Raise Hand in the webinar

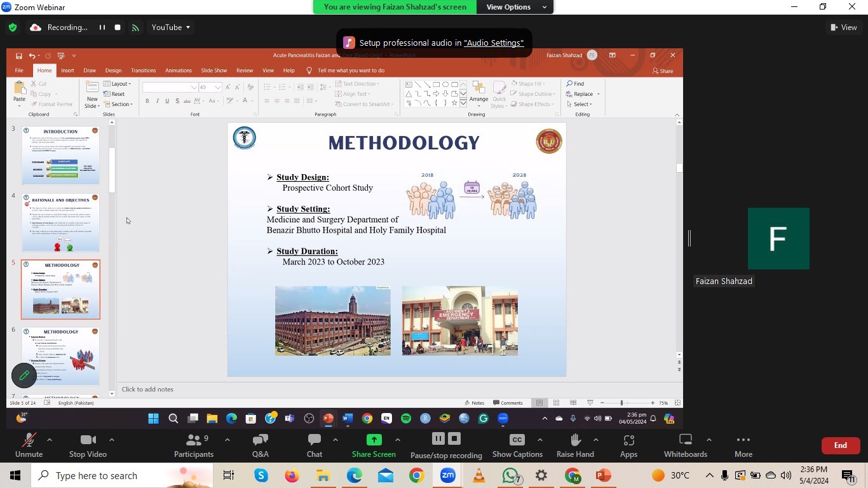[x=575, y=445]
